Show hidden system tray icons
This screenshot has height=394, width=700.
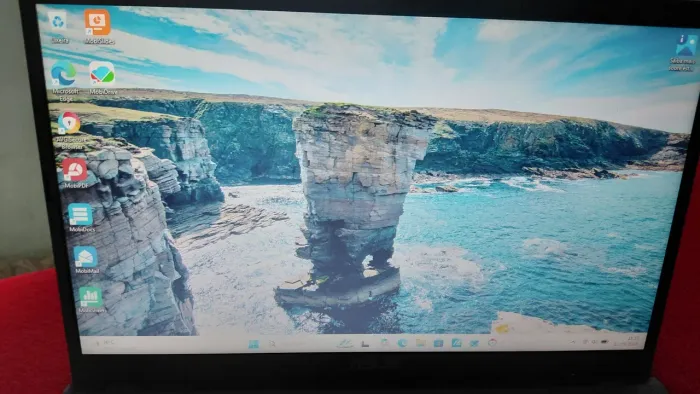[x=573, y=342]
